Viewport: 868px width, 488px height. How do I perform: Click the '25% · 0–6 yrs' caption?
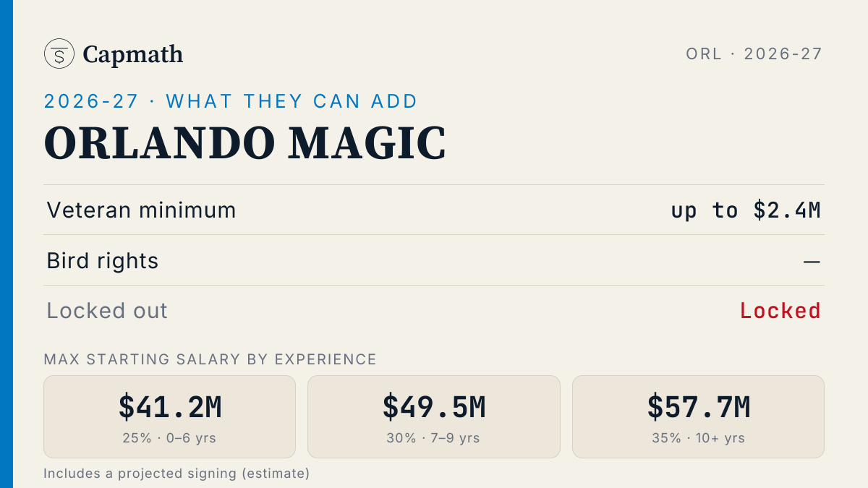pyautogui.click(x=170, y=438)
